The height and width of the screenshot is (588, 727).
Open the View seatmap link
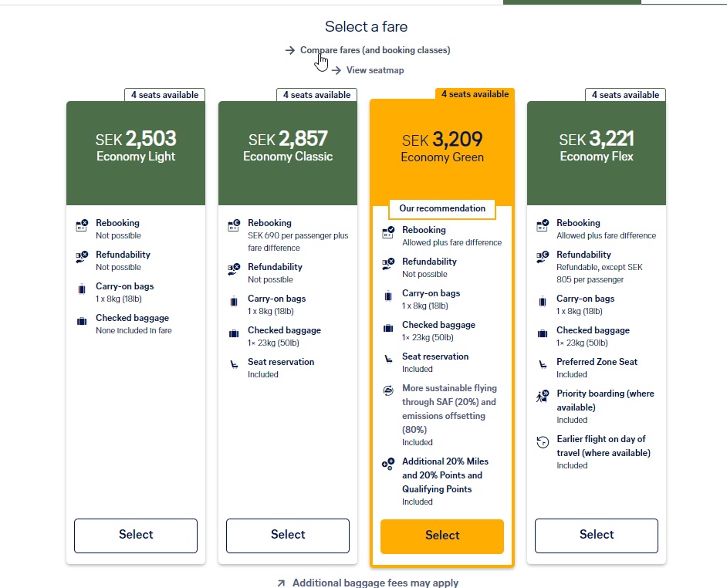pyautogui.click(x=374, y=70)
